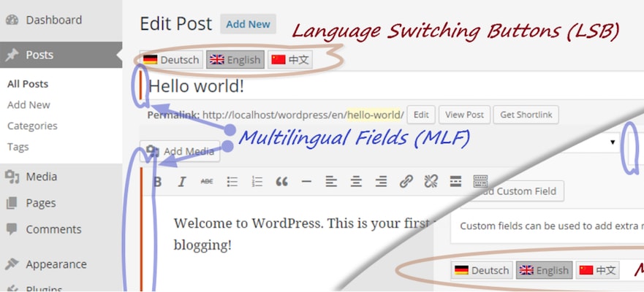
Task: Insert a bulleted list
Action: click(x=232, y=182)
